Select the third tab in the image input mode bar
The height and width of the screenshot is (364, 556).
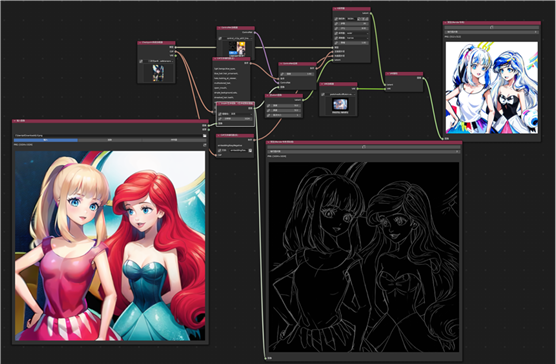tap(174, 140)
